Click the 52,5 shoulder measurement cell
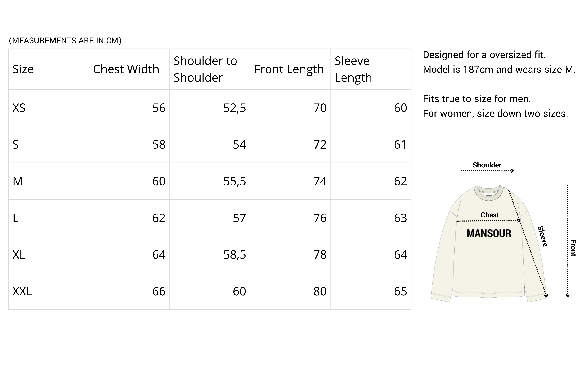This screenshot has height=392, width=588. (x=234, y=108)
